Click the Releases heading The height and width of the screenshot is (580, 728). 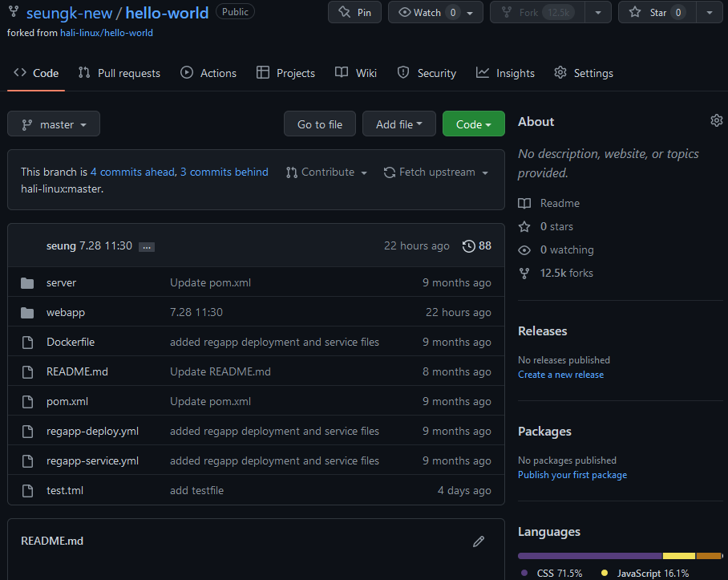pyautogui.click(x=542, y=331)
